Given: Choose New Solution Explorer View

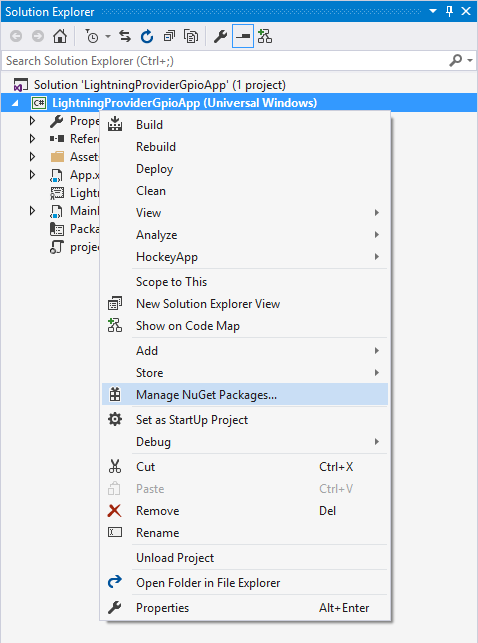Looking at the screenshot, I should pos(245,304).
